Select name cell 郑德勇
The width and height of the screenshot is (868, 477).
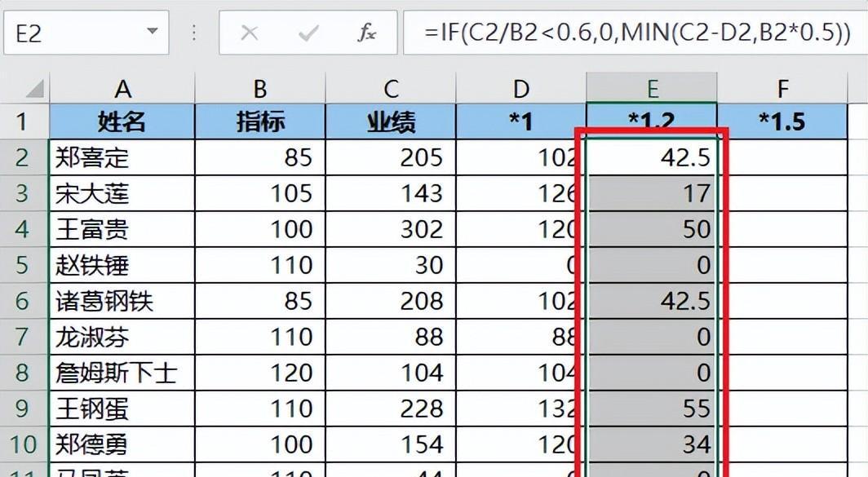122,444
